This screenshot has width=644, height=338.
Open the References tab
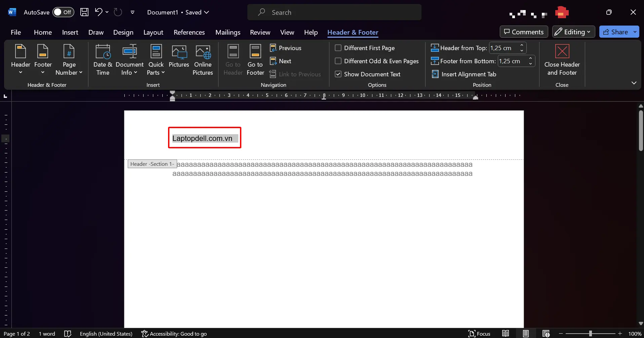[189, 32]
